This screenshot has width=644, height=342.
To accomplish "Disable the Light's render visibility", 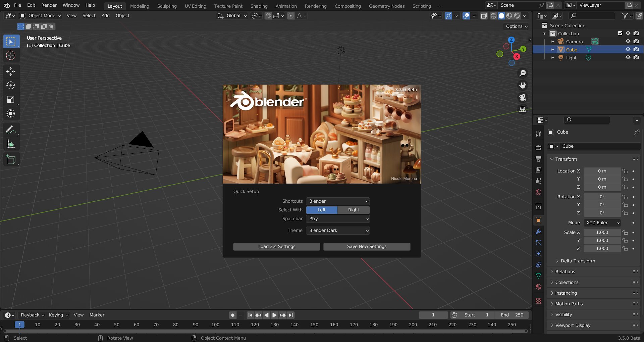I will tap(636, 57).
